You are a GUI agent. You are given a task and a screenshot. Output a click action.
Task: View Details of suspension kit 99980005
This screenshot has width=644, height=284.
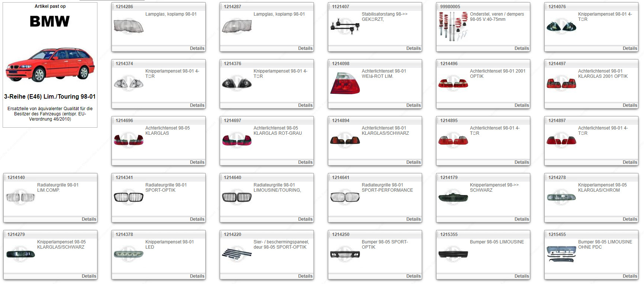point(522,48)
